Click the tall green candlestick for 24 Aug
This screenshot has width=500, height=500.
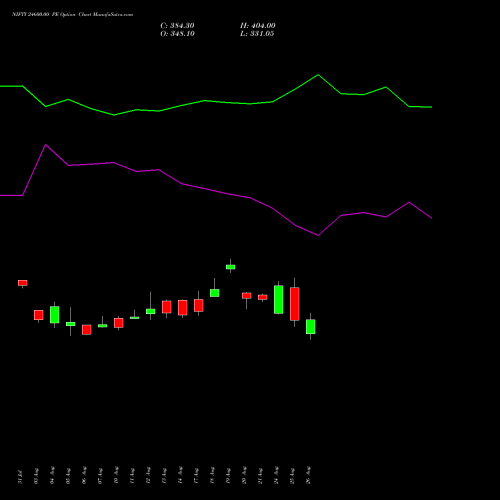click(x=279, y=299)
